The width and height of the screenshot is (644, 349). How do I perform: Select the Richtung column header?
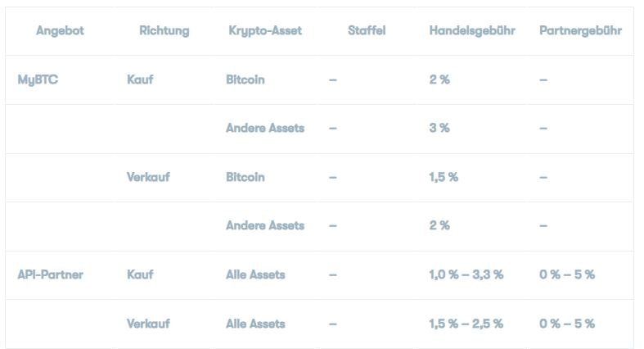tap(164, 31)
